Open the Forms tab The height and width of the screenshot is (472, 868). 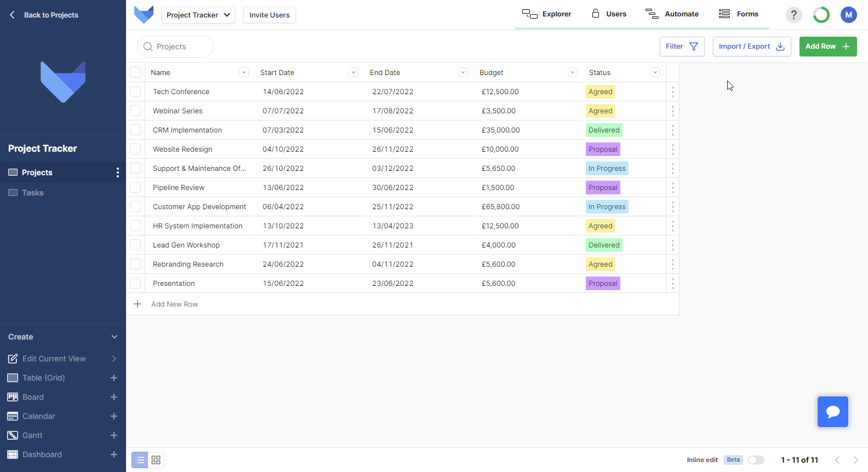[x=738, y=14]
